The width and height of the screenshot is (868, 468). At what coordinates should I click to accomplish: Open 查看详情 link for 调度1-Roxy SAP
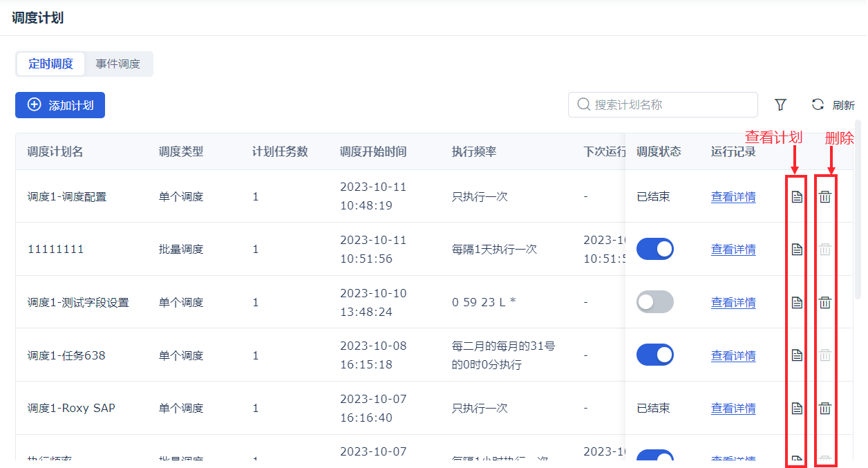point(733,409)
